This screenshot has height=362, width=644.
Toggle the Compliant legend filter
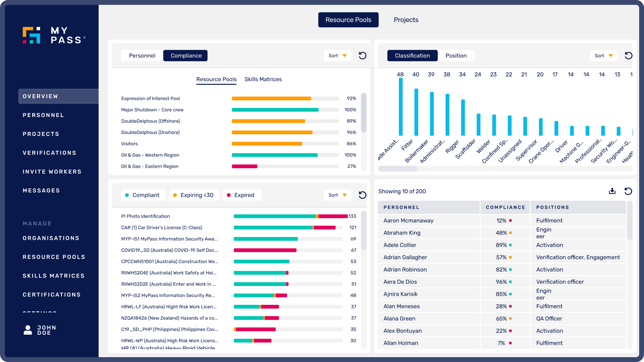pos(143,195)
